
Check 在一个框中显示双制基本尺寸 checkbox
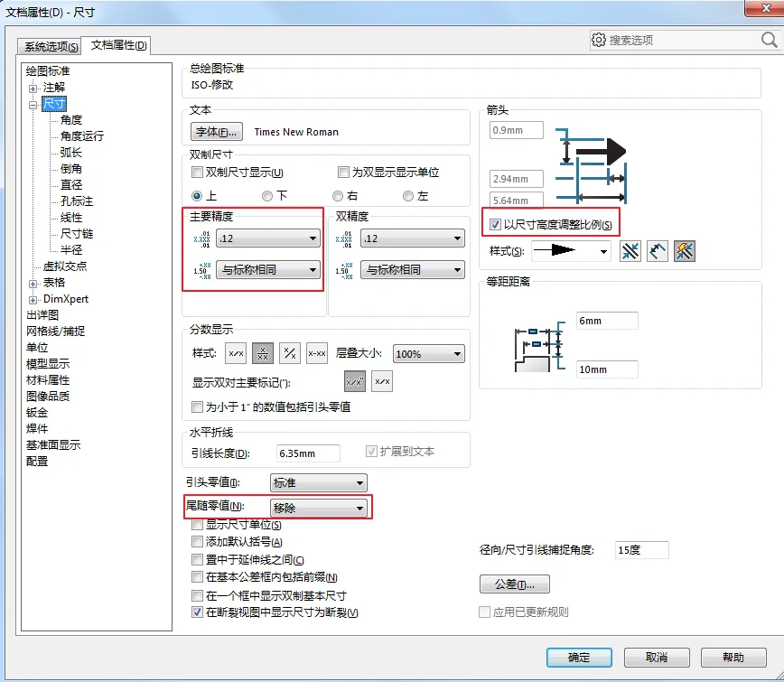point(198,595)
